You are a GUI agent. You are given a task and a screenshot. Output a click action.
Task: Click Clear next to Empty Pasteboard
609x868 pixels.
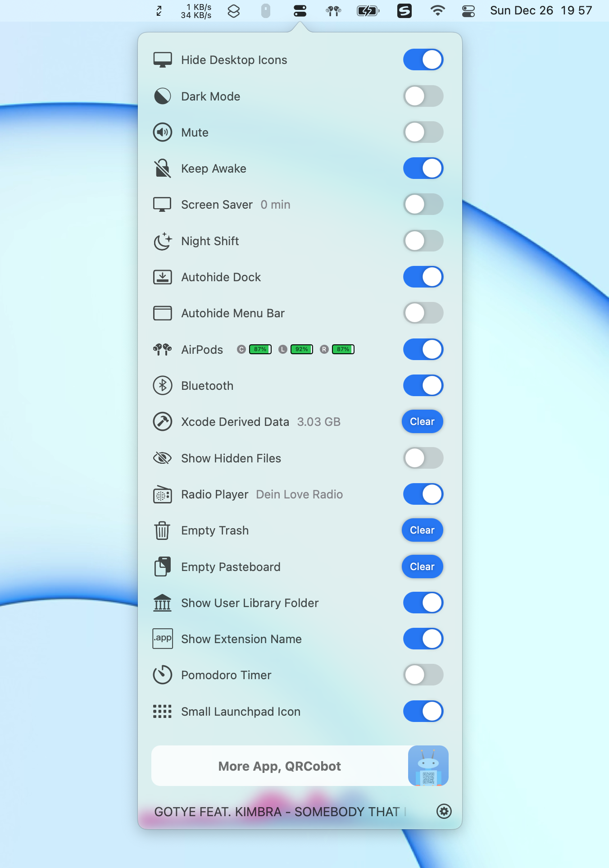click(422, 566)
